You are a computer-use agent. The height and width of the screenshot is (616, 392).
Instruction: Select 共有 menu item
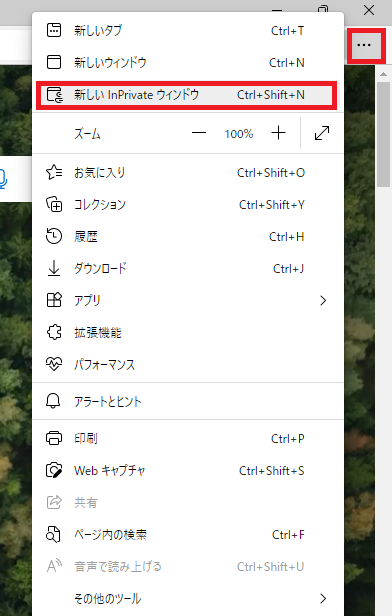pos(188,502)
